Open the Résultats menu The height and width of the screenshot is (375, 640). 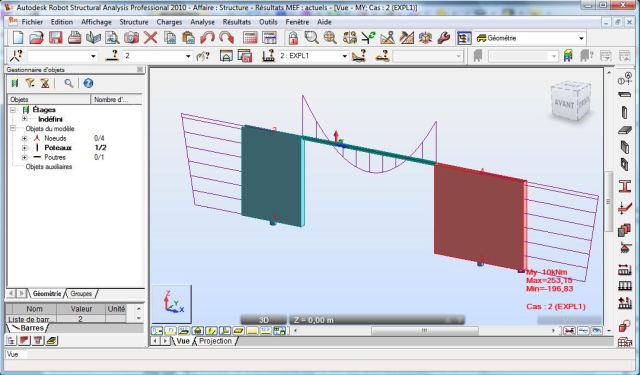pos(237,22)
